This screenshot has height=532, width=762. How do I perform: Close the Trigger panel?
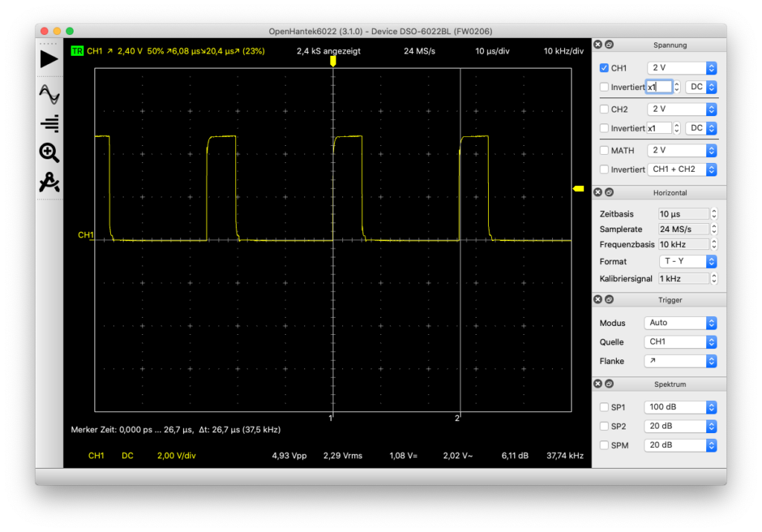coord(598,300)
